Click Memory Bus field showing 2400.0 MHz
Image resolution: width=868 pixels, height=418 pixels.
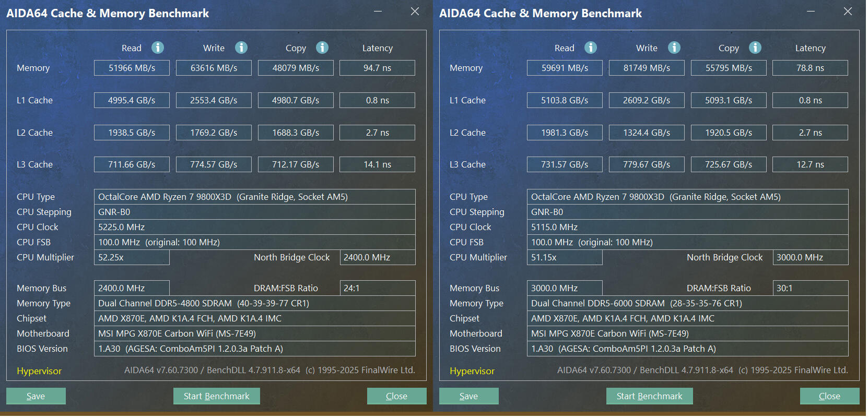pos(132,288)
